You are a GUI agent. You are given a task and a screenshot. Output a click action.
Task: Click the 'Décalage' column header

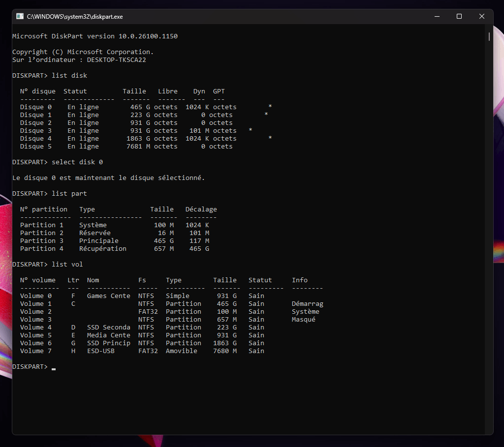(201, 209)
